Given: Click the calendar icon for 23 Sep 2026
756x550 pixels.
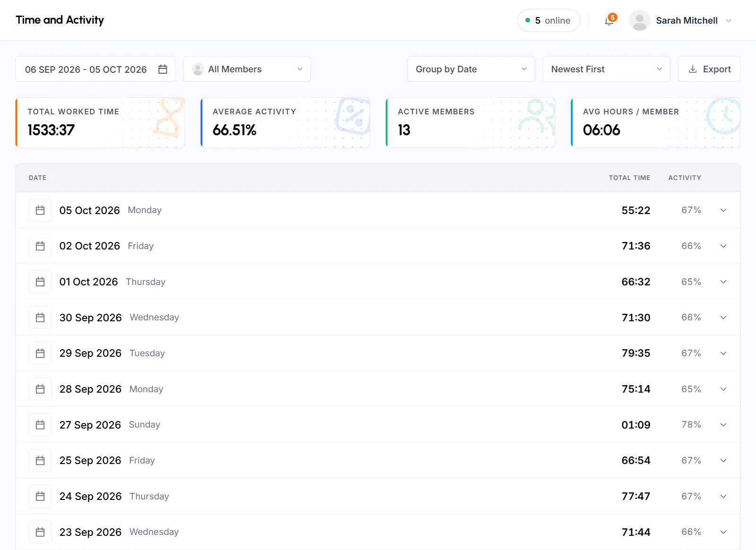Looking at the screenshot, I should pos(40,532).
